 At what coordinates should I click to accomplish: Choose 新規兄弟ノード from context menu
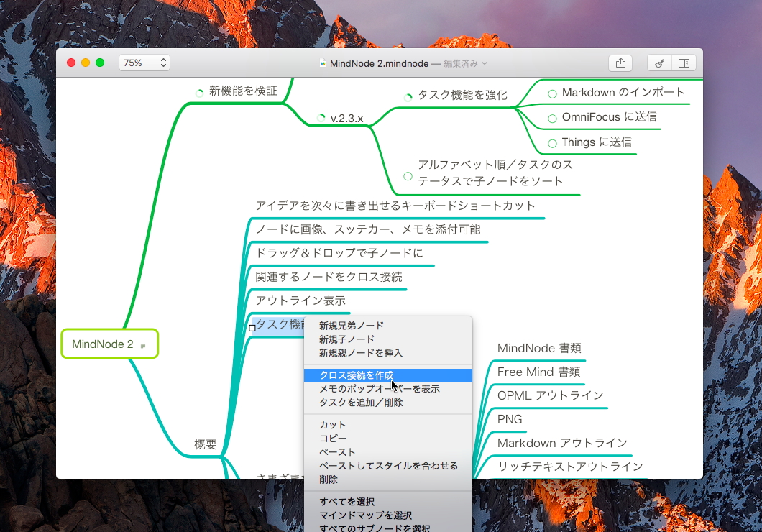coord(387,326)
